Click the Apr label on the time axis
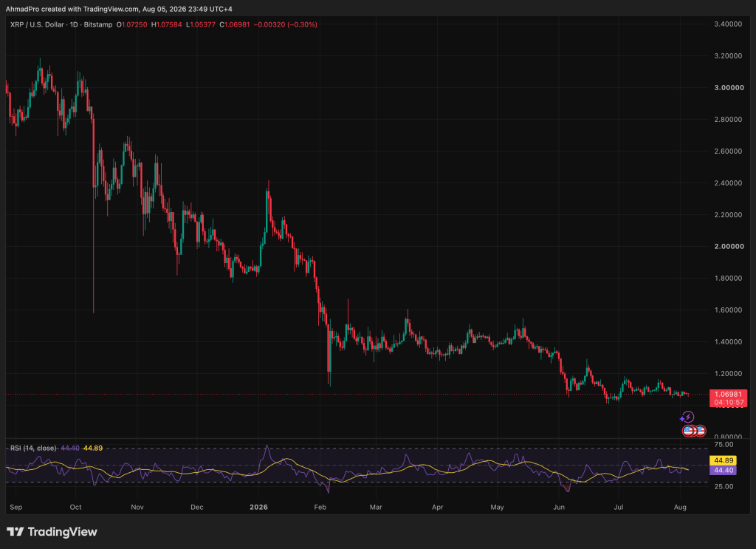Screen dimensions: 756x549 click(x=437, y=507)
